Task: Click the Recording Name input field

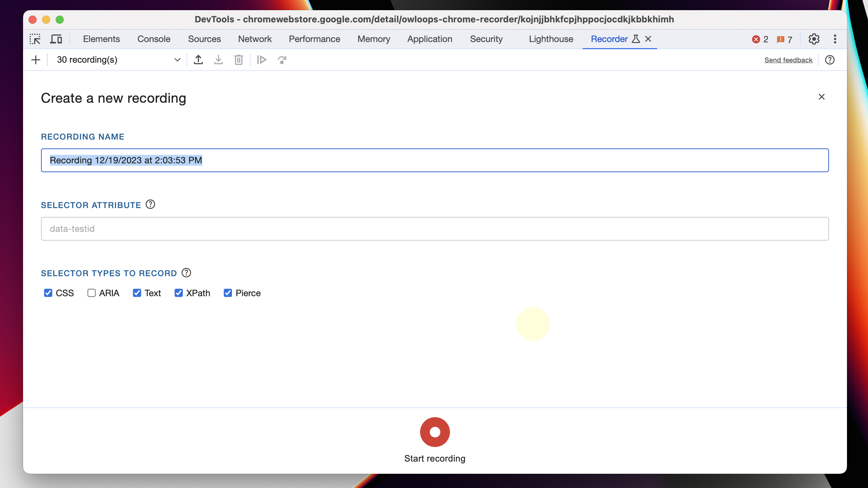Action: coord(435,160)
